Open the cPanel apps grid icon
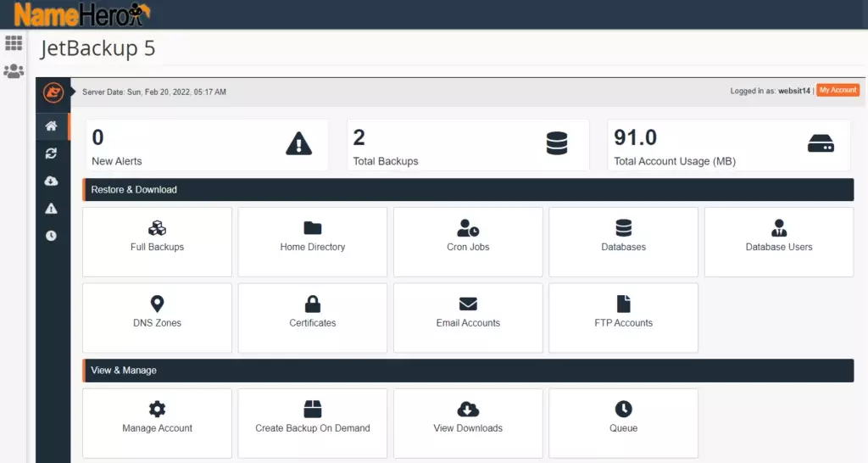The width and height of the screenshot is (868, 463). (x=14, y=43)
